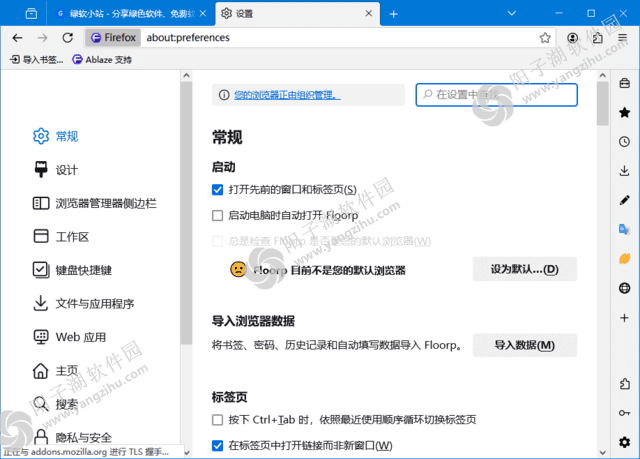This screenshot has height=459, width=640.
Task: Reload the current page
Action: [68, 38]
